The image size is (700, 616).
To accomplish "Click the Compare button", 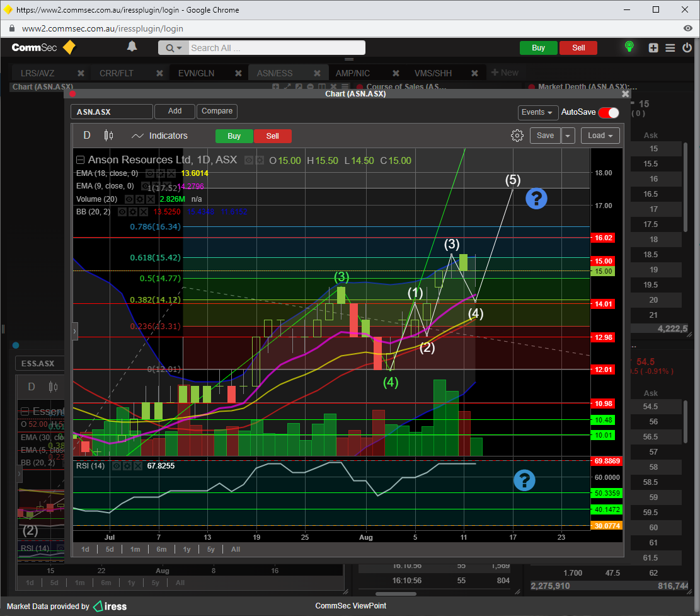I will pos(217,111).
